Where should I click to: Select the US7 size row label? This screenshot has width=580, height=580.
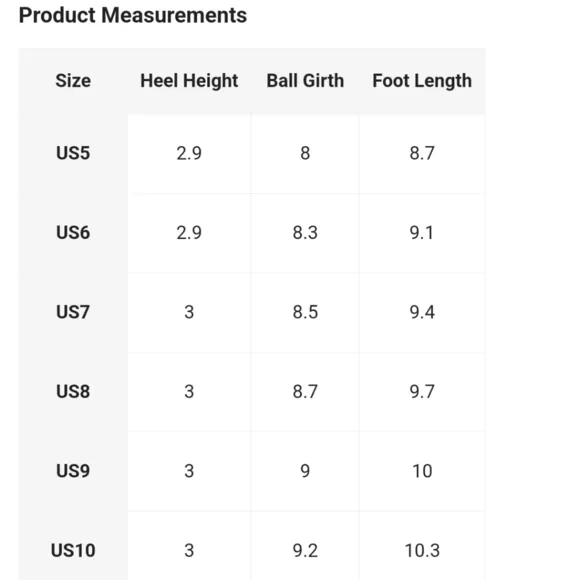(x=73, y=312)
